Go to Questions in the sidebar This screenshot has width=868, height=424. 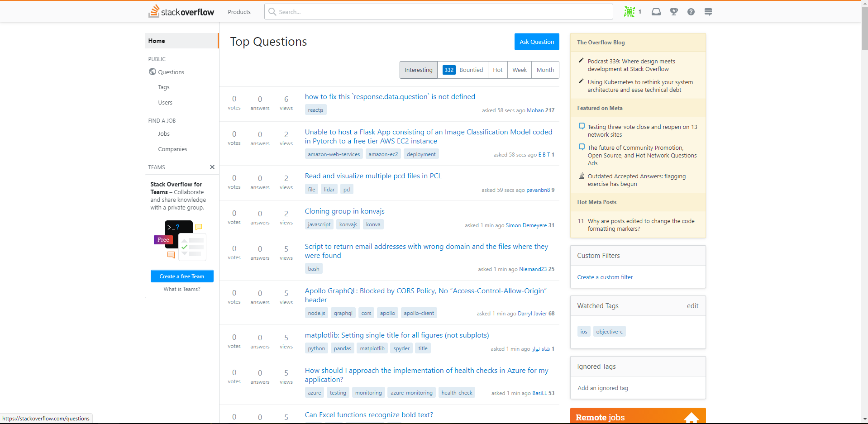pyautogui.click(x=171, y=72)
